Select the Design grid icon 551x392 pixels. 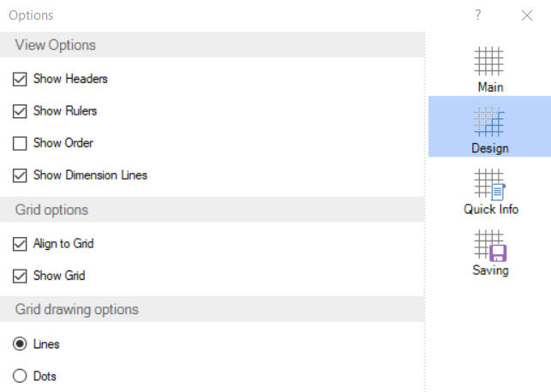click(x=489, y=122)
